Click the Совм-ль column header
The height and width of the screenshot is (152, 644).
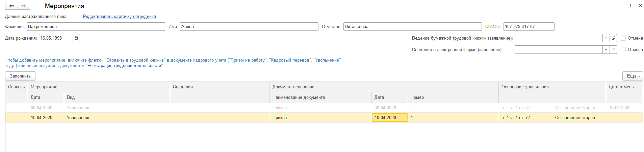click(17, 92)
